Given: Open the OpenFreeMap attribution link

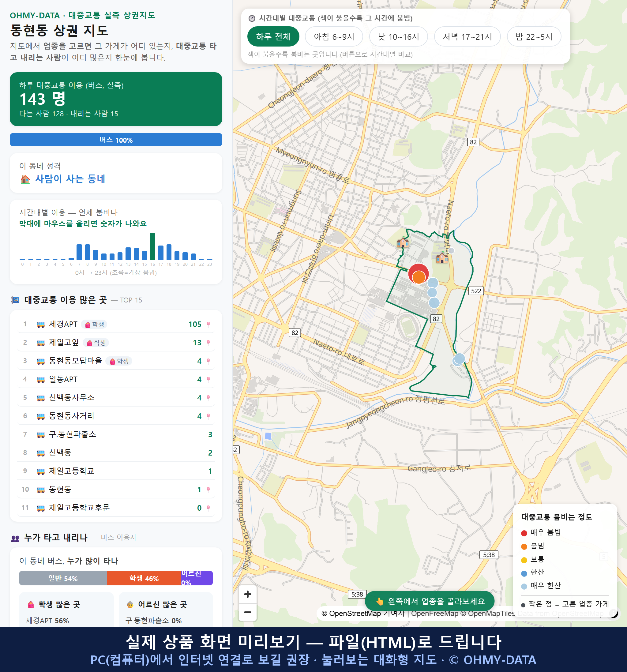Looking at the screenshot, I should click(435, 613).
